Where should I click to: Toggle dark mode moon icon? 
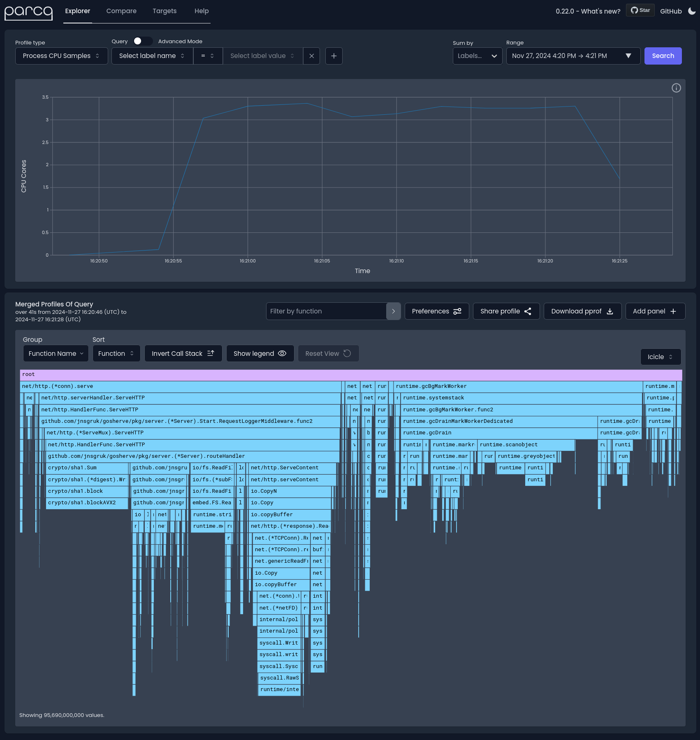coord(692,11)
